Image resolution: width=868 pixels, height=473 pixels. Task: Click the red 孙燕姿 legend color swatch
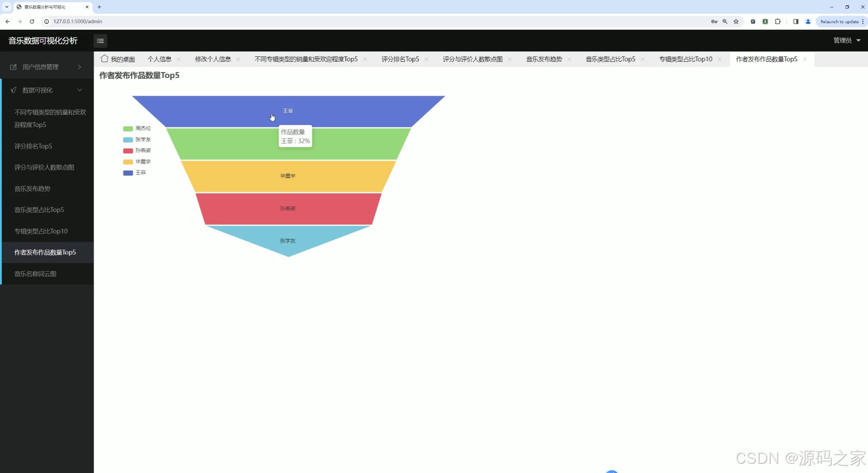[128, 151]
